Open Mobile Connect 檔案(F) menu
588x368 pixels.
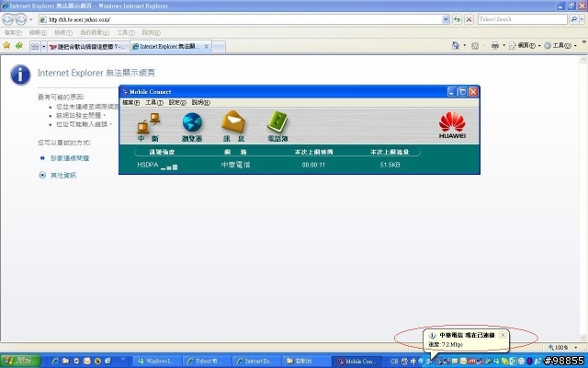point(130,102)
